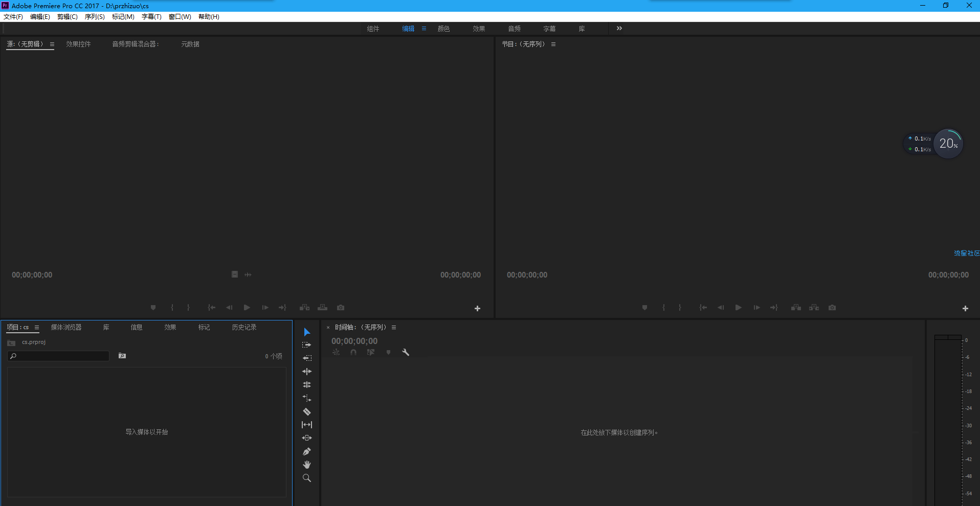
Task: Switch to 元数据 tab
Action: [x=190, y=44]
